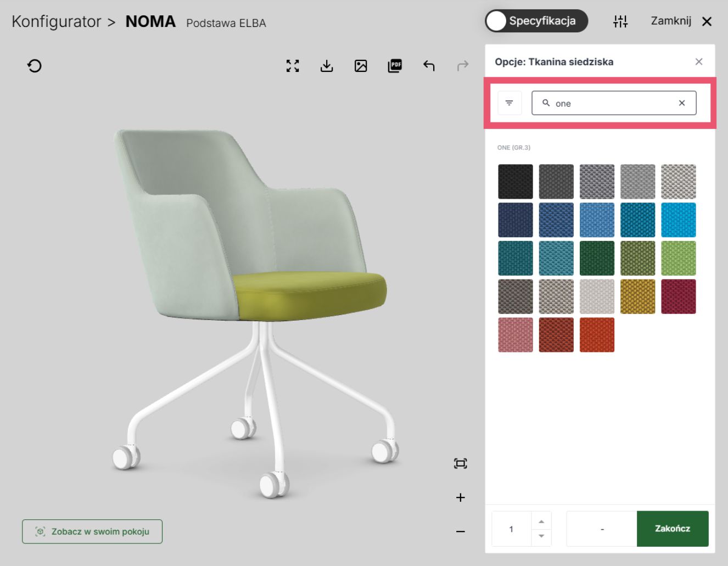728x566 pixels.
Task: Zoom out of the chair model
Action: pos(461,531)
